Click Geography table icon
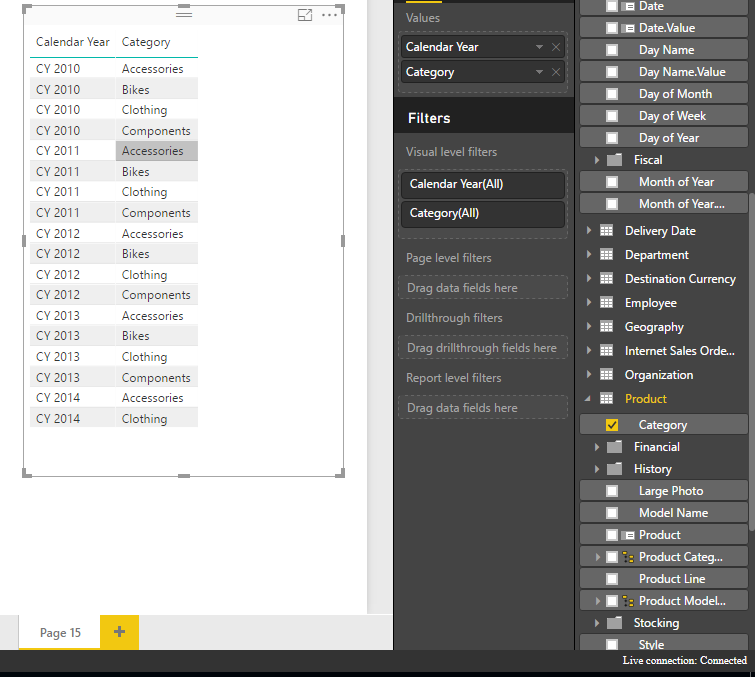The image size is (755, 677). [606, 327]
